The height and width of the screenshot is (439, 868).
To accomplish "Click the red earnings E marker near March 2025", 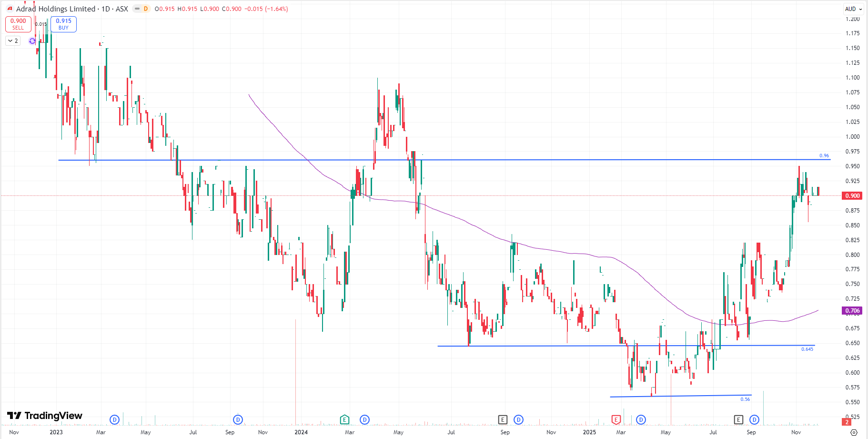I will pyautogui.click(x=616, y=419).
